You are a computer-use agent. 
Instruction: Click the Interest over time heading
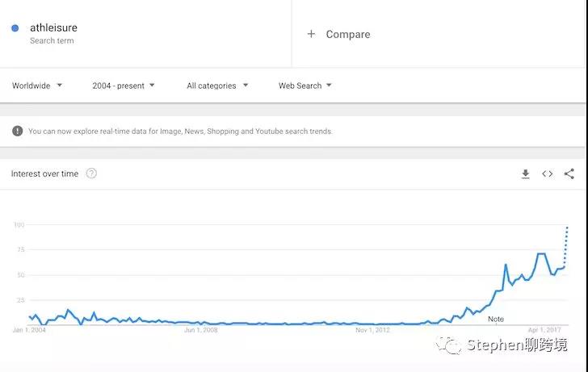coord(44,173)
